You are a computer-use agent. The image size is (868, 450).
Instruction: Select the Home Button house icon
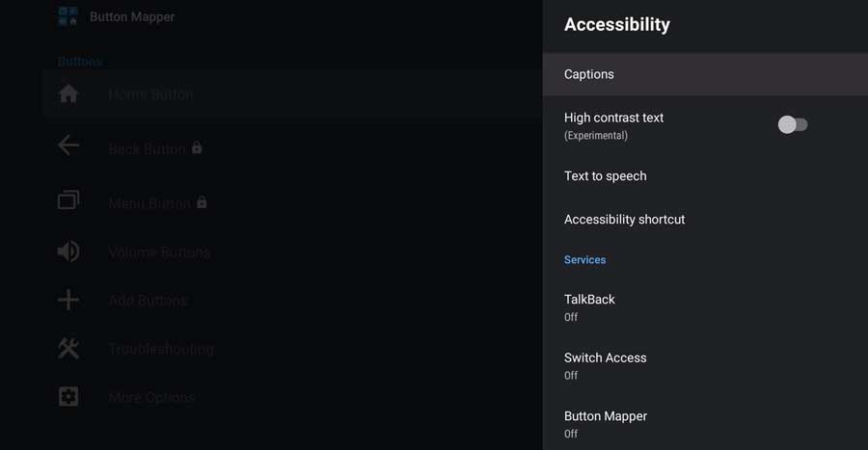[68, 94]
